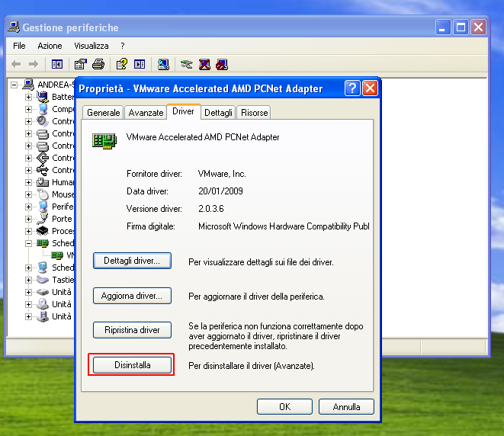The width and height of the screenshot is (504, 436).
Task: Click the Human interface device icon
Action: pyautogui.click(x=43, y=182)
